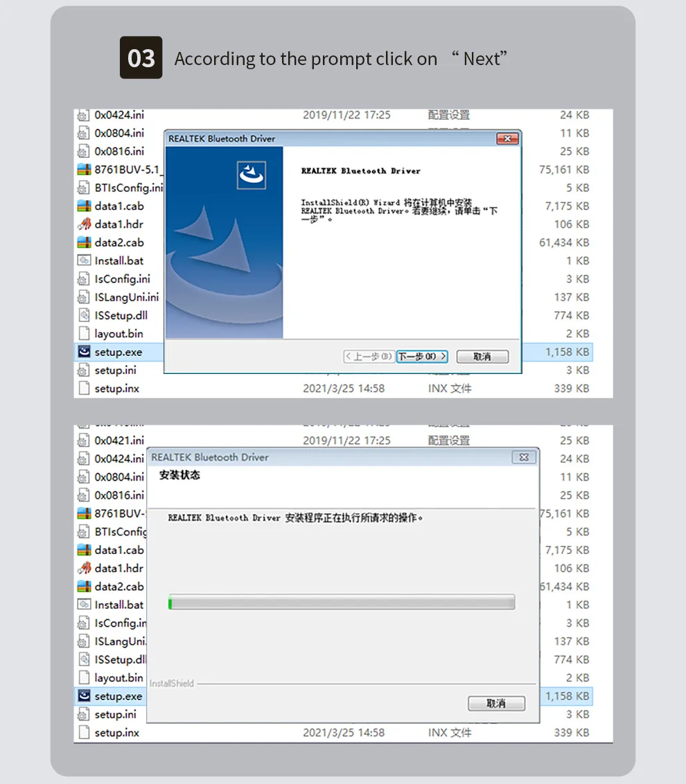Select the 0x0421.ini file name

pyautogui.click(x=119, y=440)
